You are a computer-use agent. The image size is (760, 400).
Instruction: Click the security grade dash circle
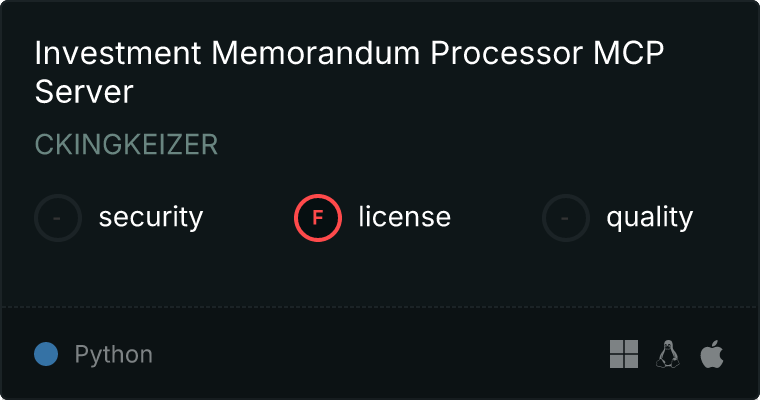pos(58,218)
